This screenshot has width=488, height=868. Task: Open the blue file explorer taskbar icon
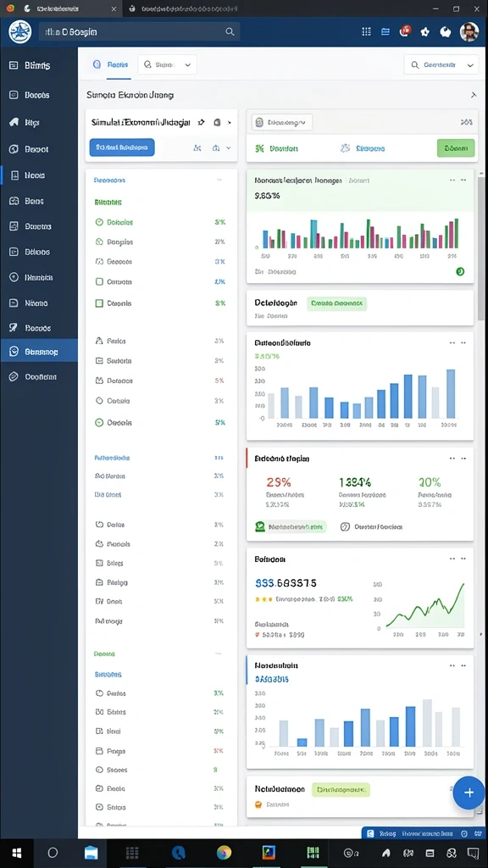pyautogui.click(x=91, y=853)
